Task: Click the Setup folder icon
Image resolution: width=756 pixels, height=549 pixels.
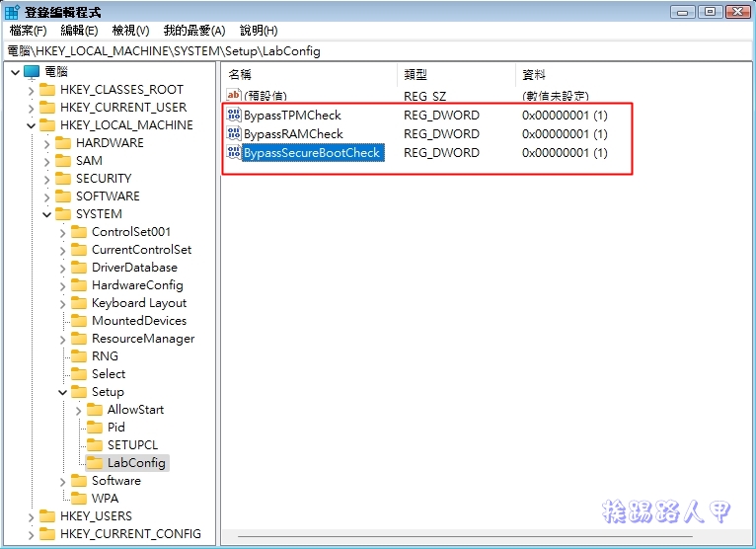Action: point(79,392)
